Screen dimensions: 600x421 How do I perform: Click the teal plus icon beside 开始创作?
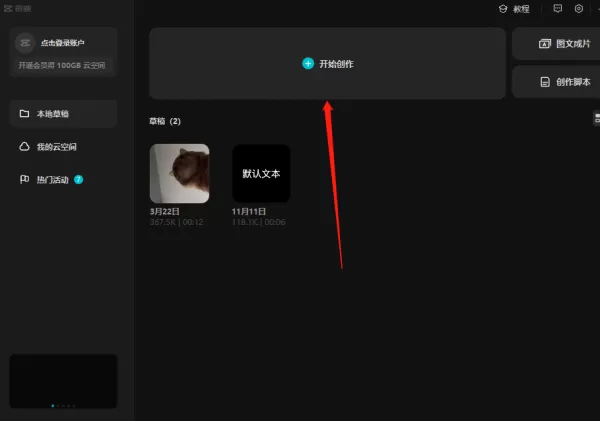coord(308,64)
